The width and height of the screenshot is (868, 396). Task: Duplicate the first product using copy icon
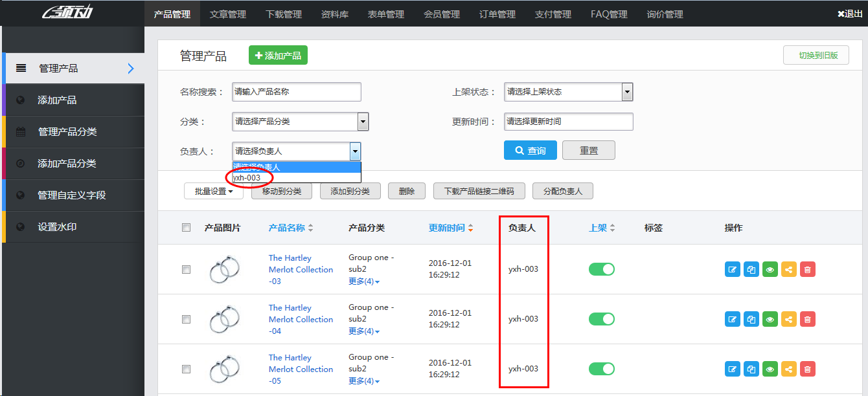click(x=751, y=269)
